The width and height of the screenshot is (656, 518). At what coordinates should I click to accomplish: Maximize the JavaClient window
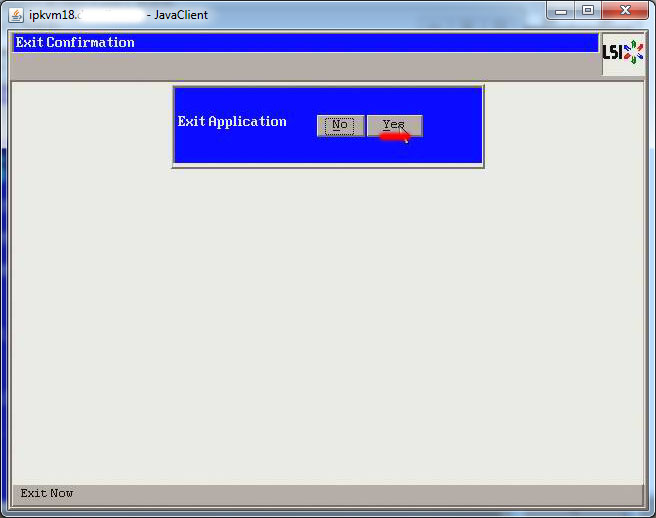[589, 11]
